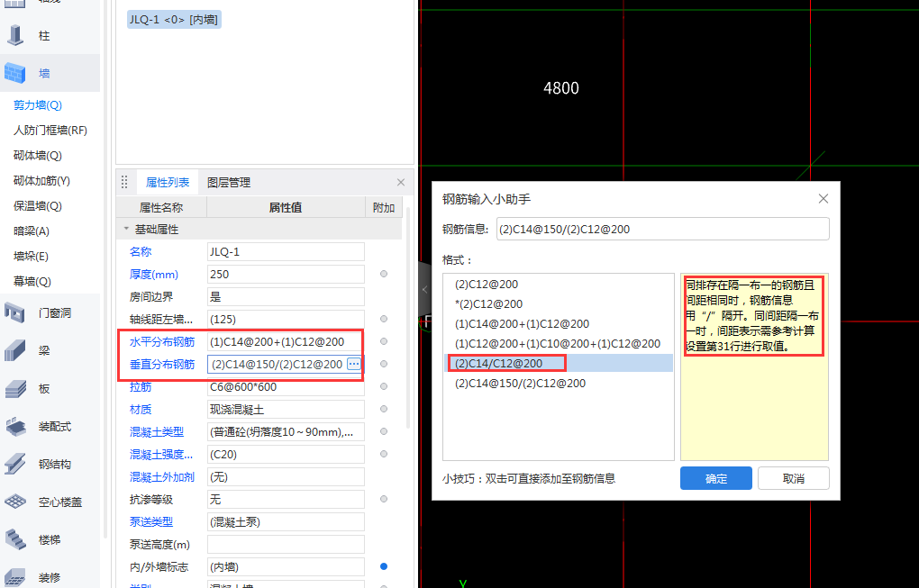Select the 柱 column category icon
The width and height of the screenshot is (919, 588).
click(15, 35)
